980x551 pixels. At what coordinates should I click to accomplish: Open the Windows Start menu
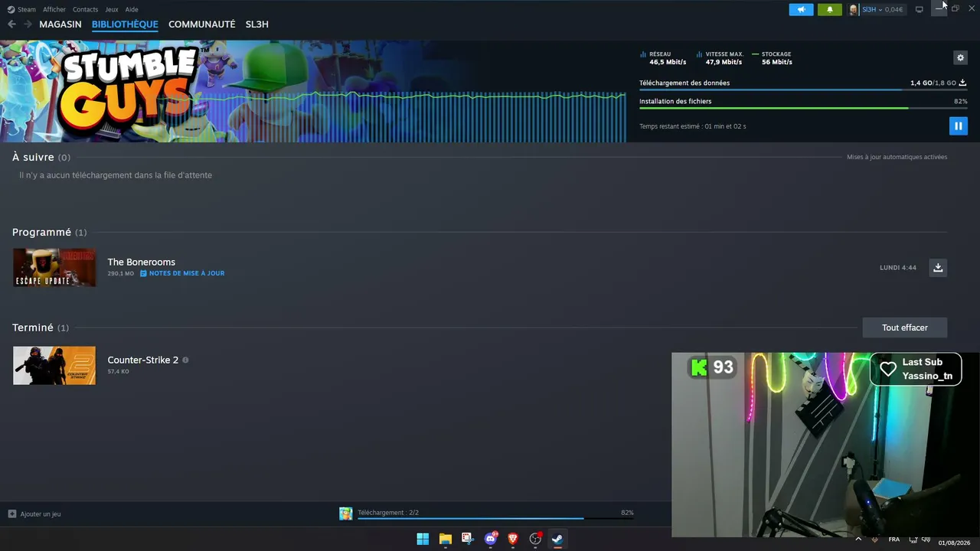coord(423,539)
